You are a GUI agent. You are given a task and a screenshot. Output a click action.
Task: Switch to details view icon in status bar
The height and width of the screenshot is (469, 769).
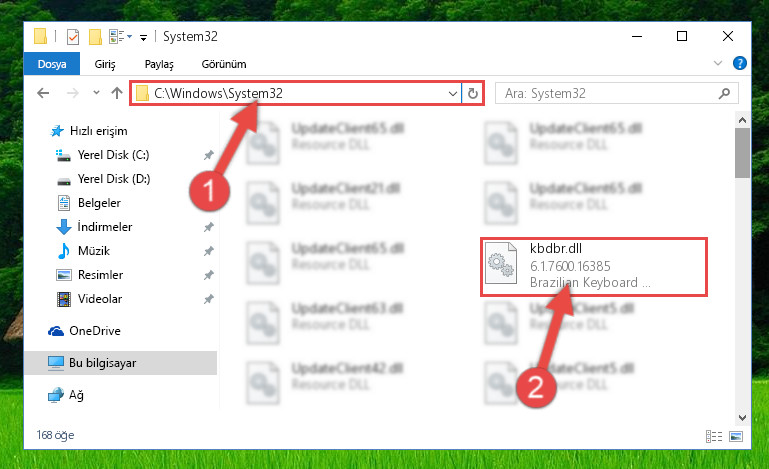point(714,436)
